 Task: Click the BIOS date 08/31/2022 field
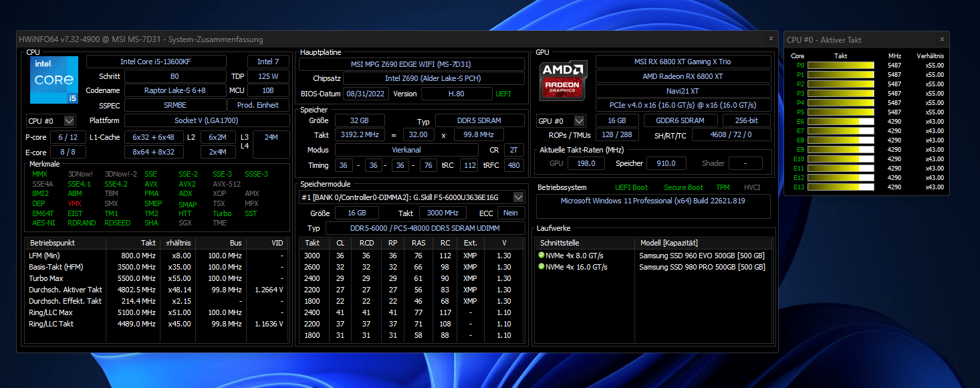[x=366, y=94]
